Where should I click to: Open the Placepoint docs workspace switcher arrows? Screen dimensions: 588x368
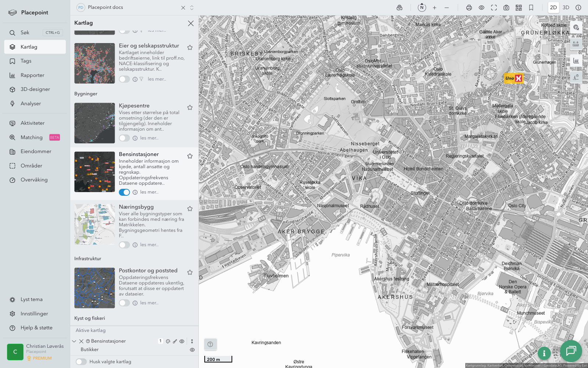192,8
